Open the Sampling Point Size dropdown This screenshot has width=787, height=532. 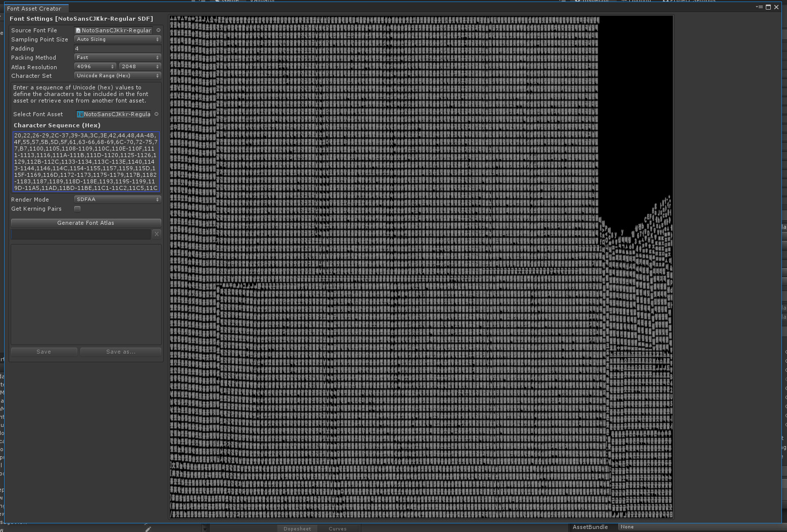(117, 39)
